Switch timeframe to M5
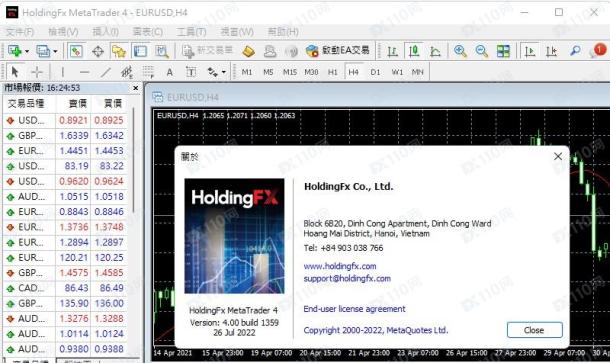Screen dimensions: 610x363 click(268, 72)
